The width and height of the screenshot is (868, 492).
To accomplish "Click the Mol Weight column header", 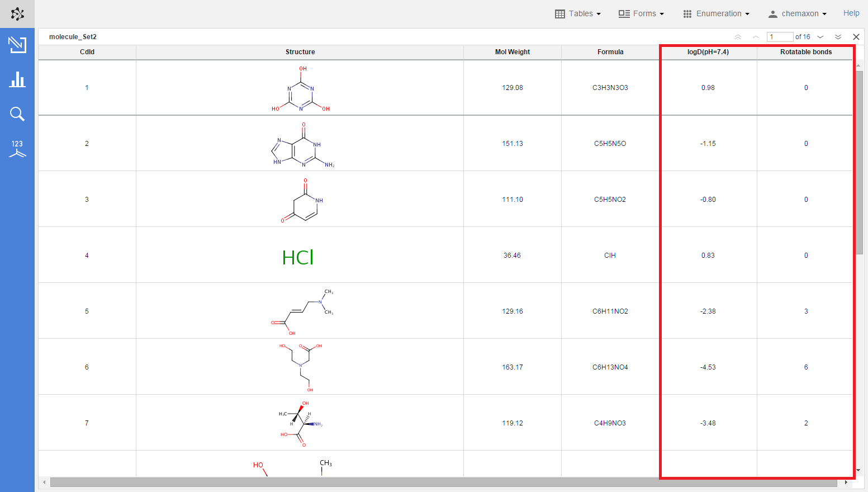I will [x=512, y=52].
